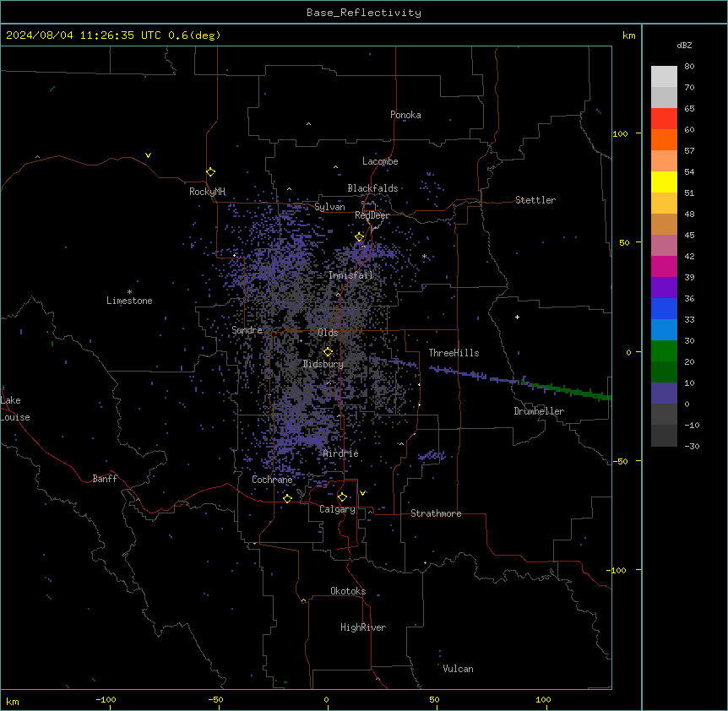
Task: Click the yellow diamond marker at Didsbury
Action: (328, 352)
